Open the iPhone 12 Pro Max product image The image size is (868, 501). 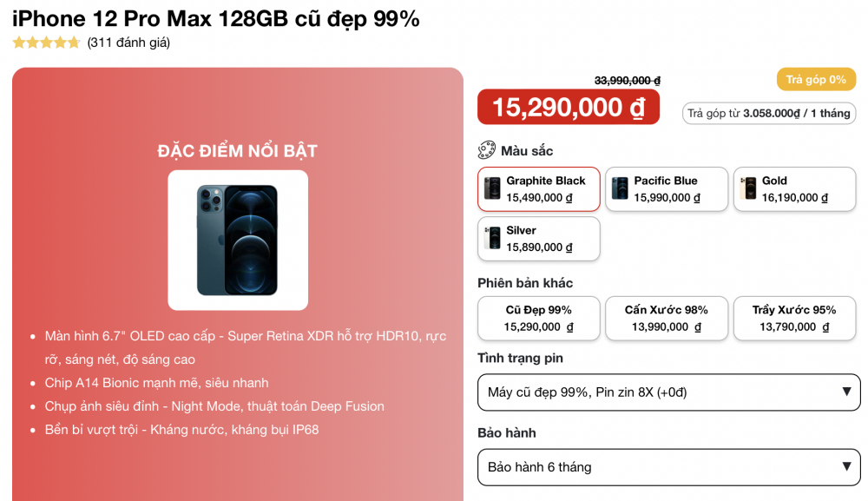tap(238, 241)
